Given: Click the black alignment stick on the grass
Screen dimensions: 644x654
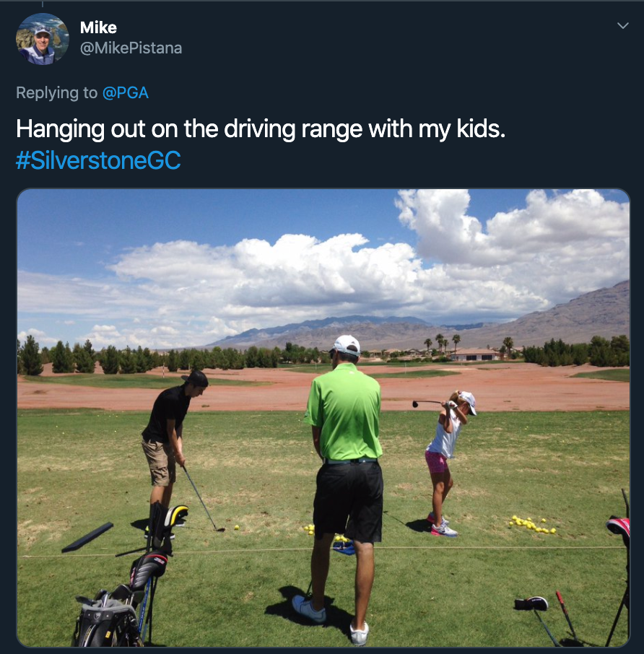Looking at the screenshot, I should click(87, 538).
